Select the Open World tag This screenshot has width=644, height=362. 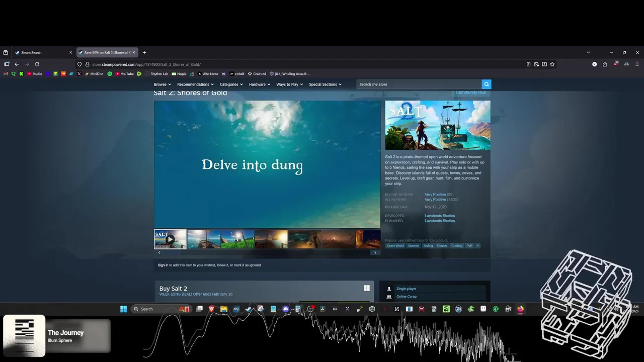395,246
